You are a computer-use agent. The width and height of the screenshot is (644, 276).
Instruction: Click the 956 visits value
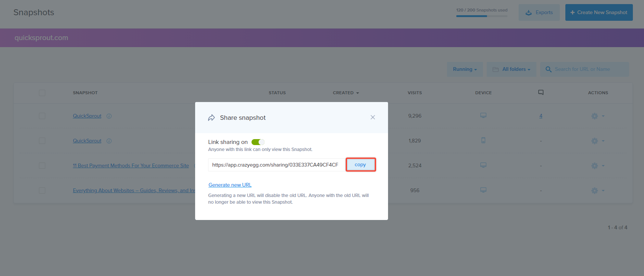(415, 190)
